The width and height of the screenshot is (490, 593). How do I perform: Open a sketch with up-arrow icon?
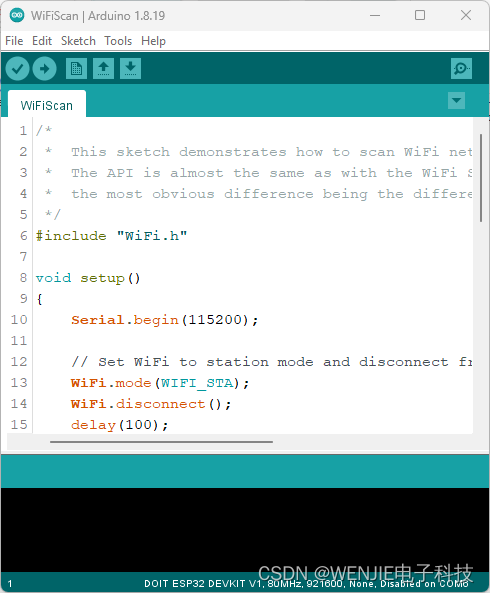[x=104, y=68]
